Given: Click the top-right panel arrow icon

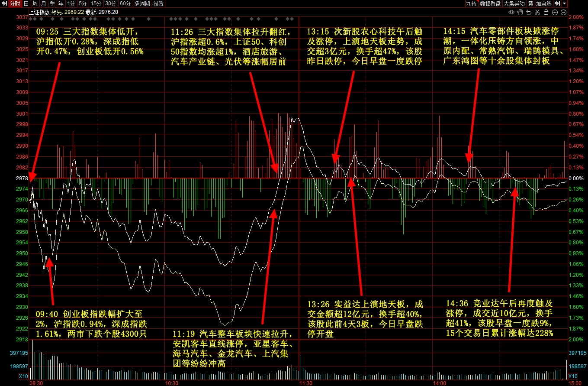Looking at the screenshot, I should pos(558,3).
